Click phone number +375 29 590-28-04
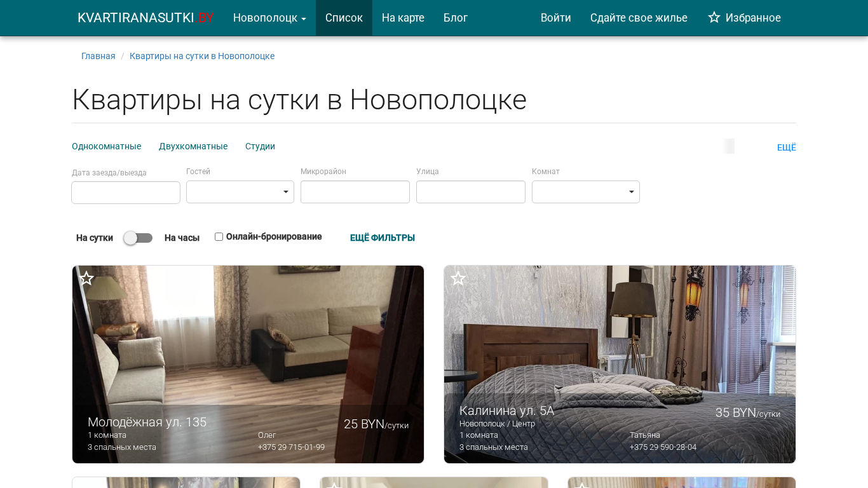This screenshot has height=488, width=868. (x=663, y=447)
